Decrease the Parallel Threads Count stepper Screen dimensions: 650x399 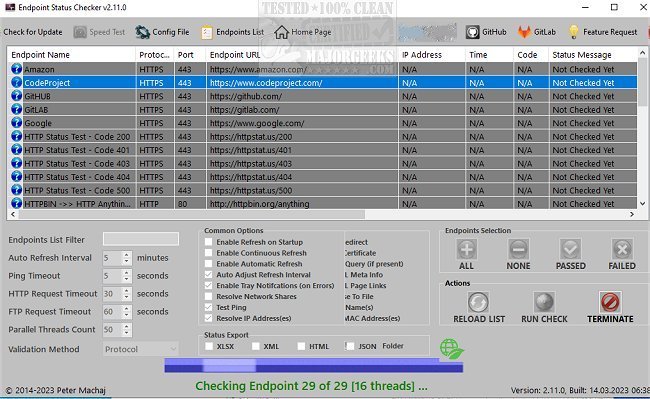click(x=126, y=333)
